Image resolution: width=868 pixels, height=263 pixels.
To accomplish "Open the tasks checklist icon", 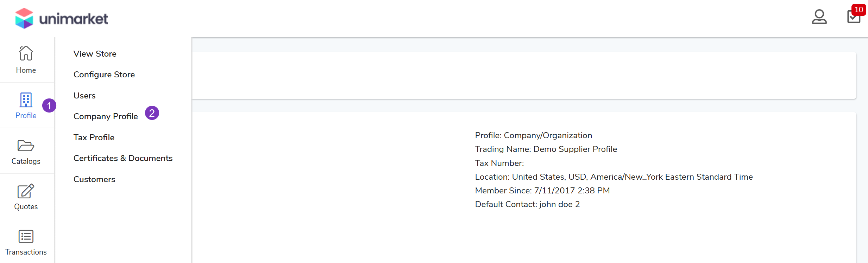I will pos(853,17).
